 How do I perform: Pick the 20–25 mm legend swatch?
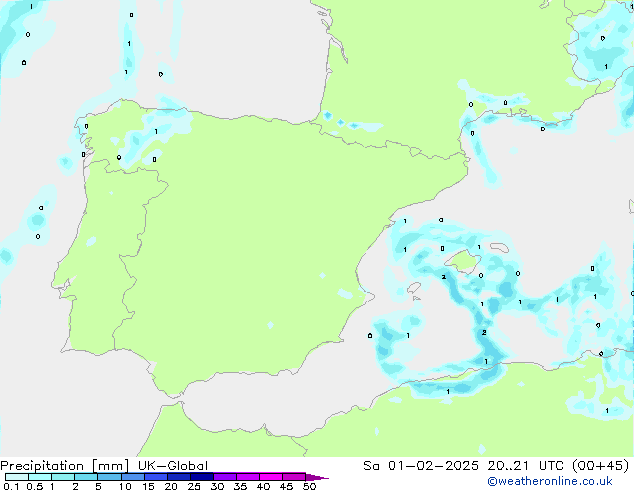coord(179,477)
